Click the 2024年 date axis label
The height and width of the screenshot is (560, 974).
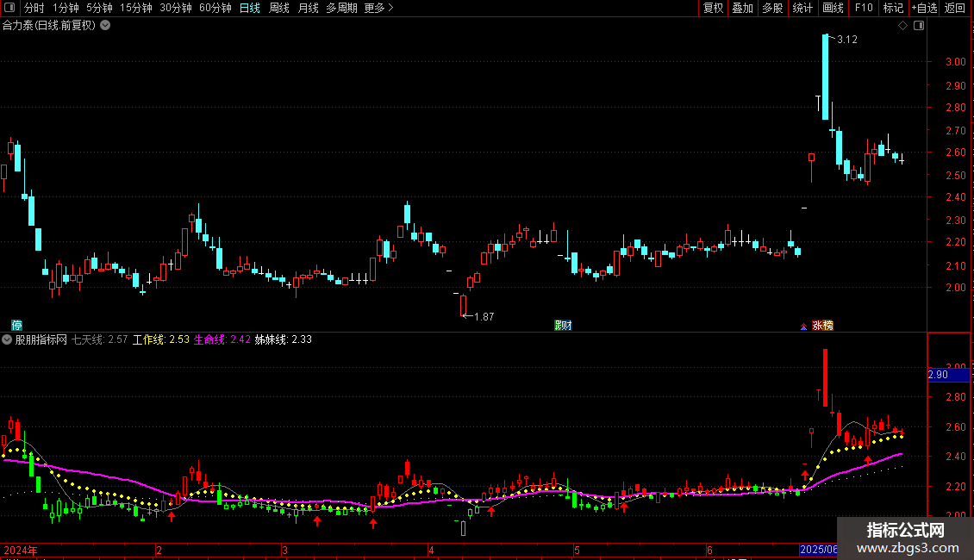click(21, 550)
